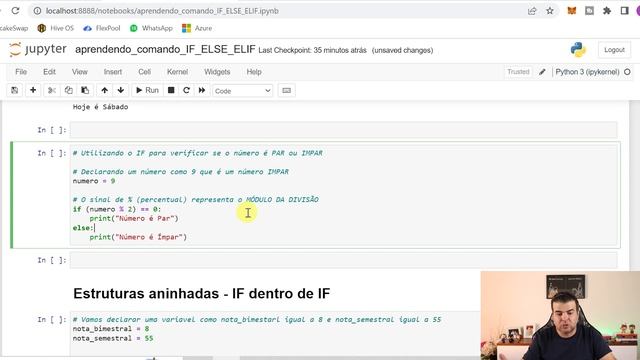Screen dimensions: 640x360
Task: Open Hive OS bookmark
Action: 56,28
